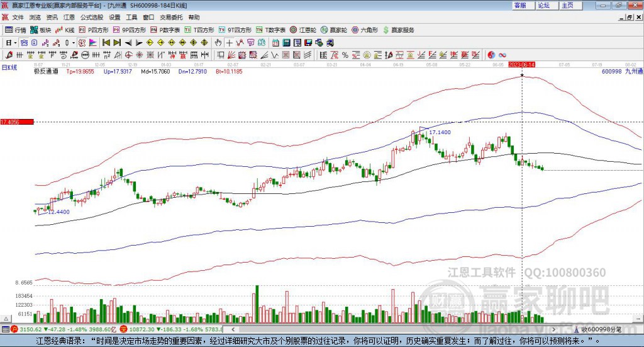This screenshot has height=347, width=644.
Task: Click the red 17.4056 price label
Action: pyautogui.click(x=16, y=122)
